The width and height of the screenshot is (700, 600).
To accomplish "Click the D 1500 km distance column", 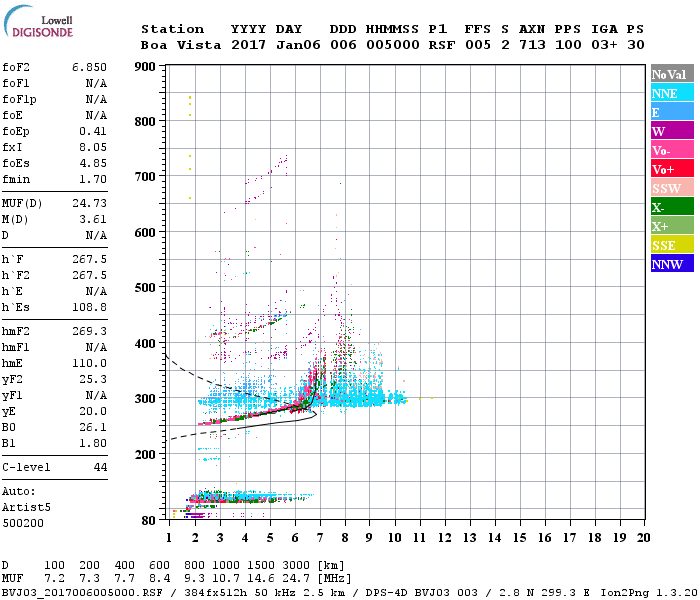I will [261, 566].
